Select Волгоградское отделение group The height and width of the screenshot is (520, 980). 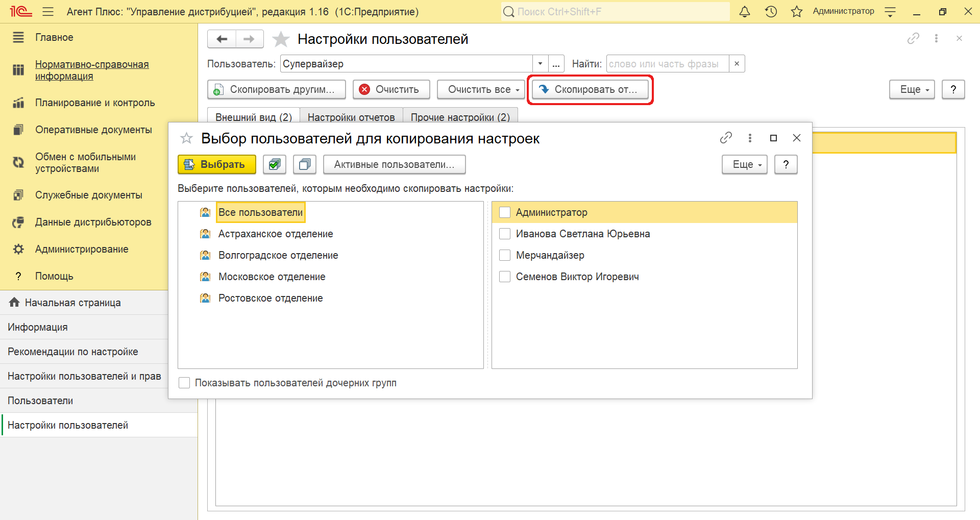pyautogui.click(x=278, y=255)
